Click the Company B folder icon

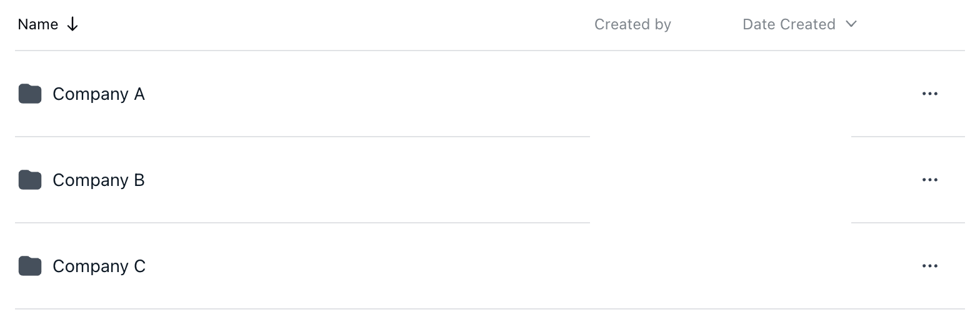pyautogui.click(x=30, y=180)
